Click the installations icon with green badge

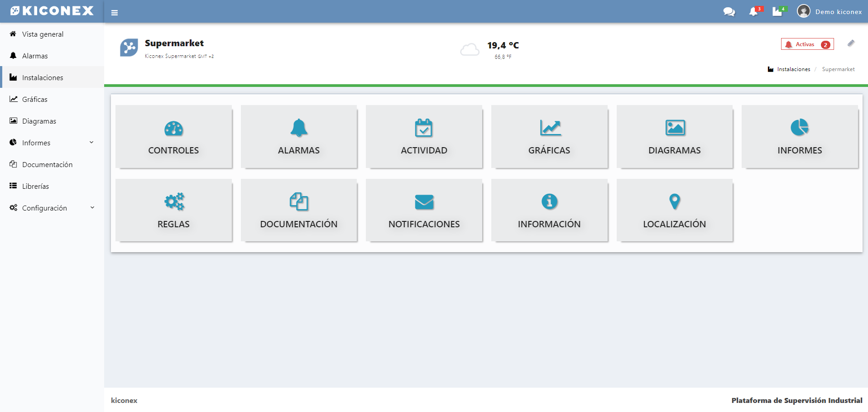(778, 12)
